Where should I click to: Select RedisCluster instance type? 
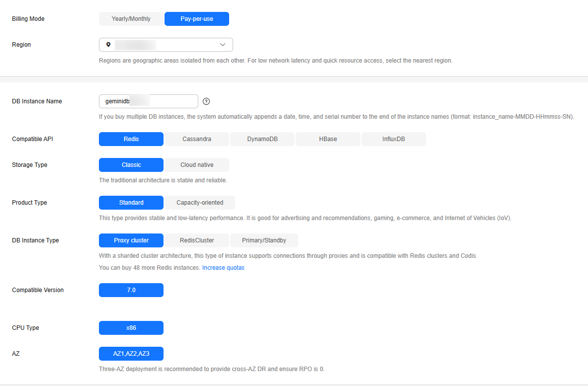coord(197,240)
